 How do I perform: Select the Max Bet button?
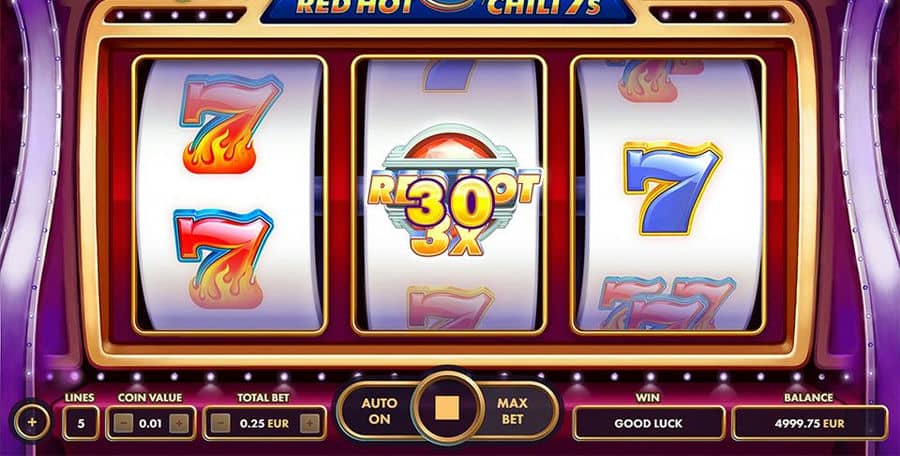(x=512, y=411)
